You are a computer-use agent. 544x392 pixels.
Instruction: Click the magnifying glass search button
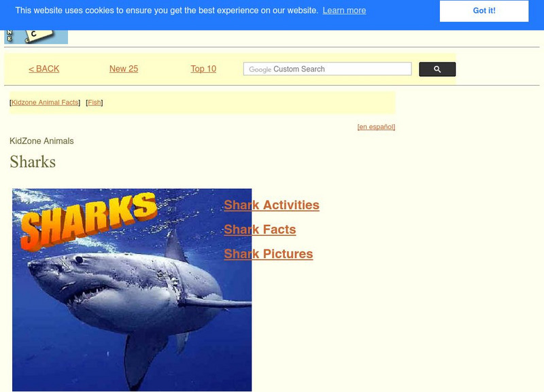coord(437,69)
